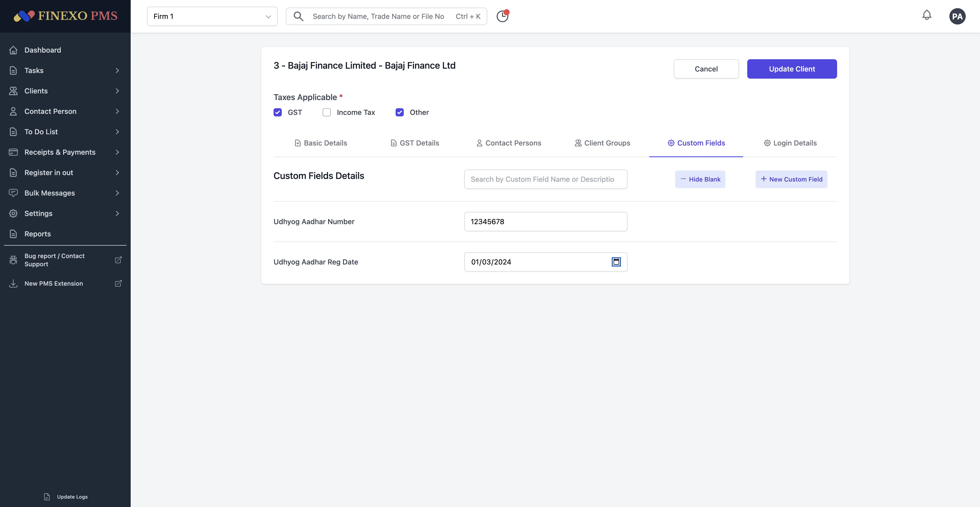Image resolution: width=980 pixels, height=507 pixels.
Task: Click the Settings gear icon in sidebar
Action: pyautogui.click(x=13, y=213)
